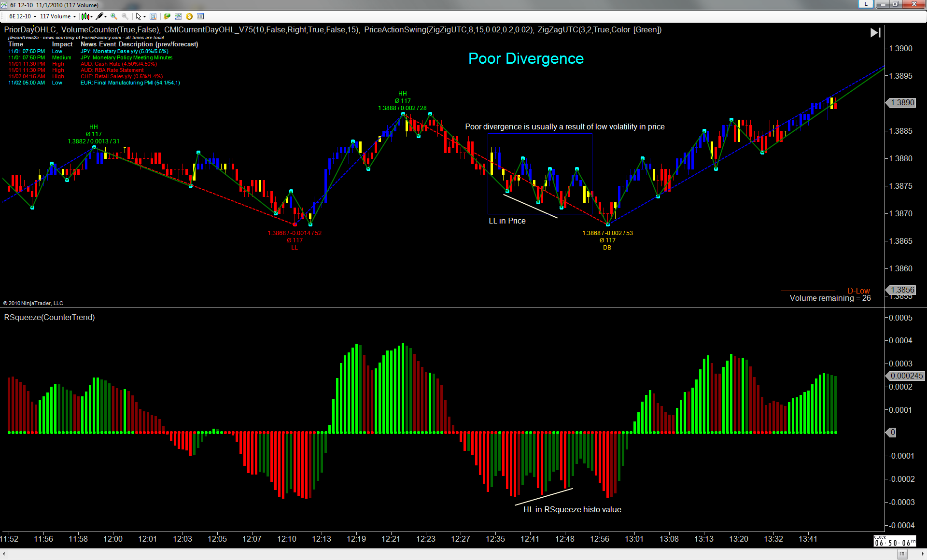Click the ZigZagUTC(3,2,True,Color [Green]) label

coord(600,30)
